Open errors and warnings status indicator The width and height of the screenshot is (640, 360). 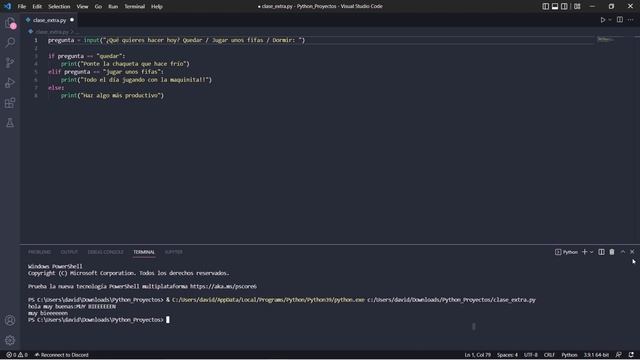click(17, 355)
